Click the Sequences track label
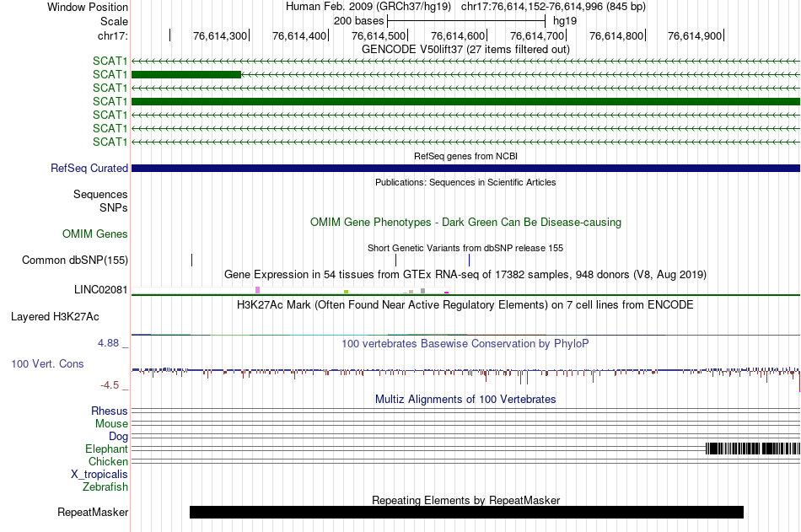The image size is (801, 532). click(100, 194)
